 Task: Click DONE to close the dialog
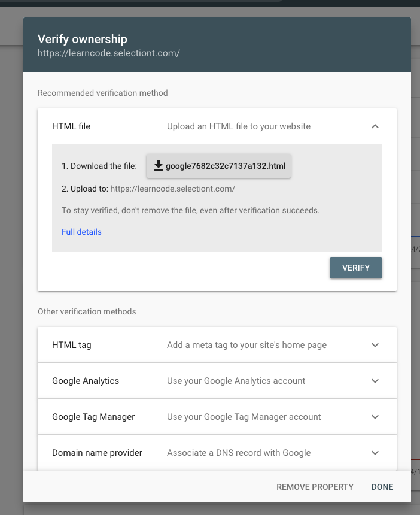pyautogui.click(x=382, y=487)
